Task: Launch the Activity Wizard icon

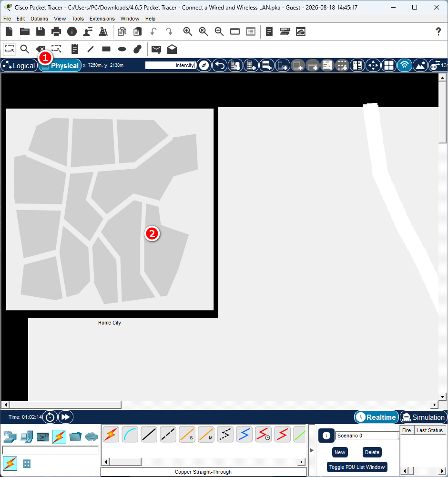Action: pos(88,31)
